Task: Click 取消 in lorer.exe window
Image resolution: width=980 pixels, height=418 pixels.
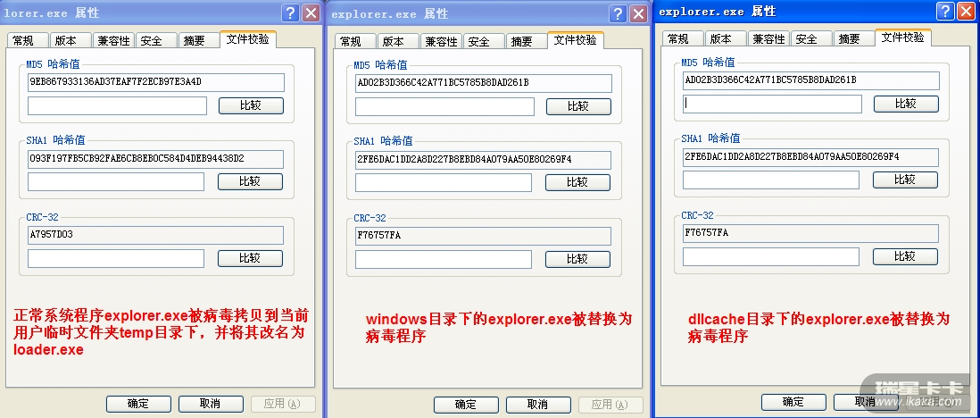Action: coord(211,405)
